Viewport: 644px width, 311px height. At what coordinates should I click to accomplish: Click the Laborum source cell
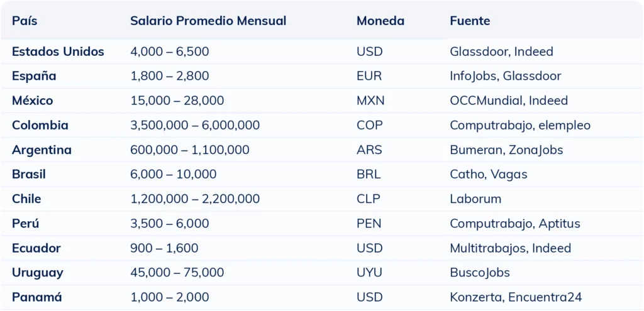pos(475,199)
